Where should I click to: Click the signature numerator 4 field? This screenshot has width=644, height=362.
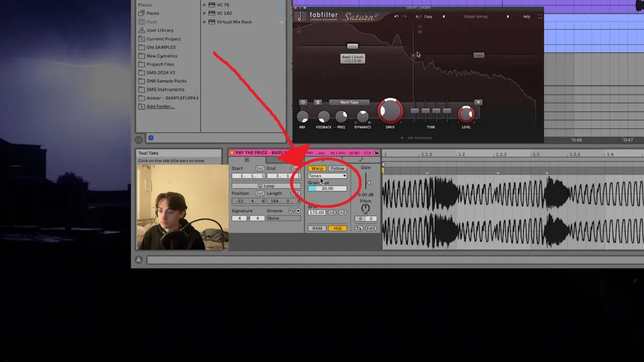pos(239,218)
